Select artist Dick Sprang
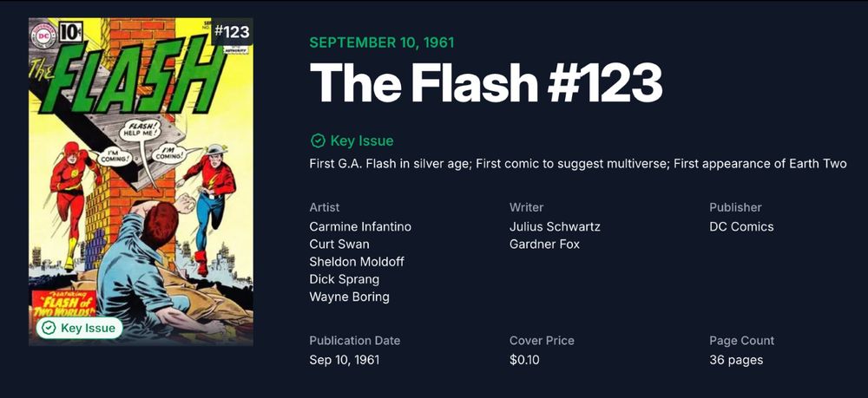This screenshot has height=398, width=868. pyautogui.click(x=345, y=279)
